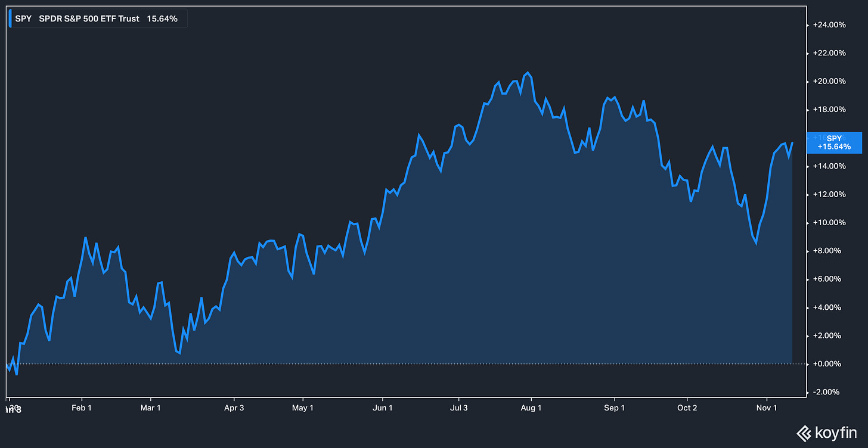
Task: Click 'SPDR S&P 500 ETF Trust' in legend
Action: [89, 18]
